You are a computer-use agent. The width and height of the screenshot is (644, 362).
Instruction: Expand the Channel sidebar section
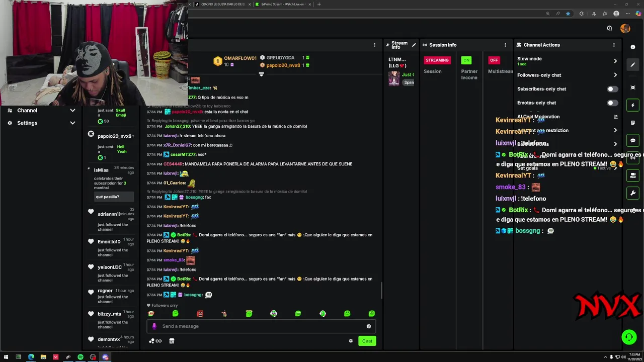click(x=72, y=110)
